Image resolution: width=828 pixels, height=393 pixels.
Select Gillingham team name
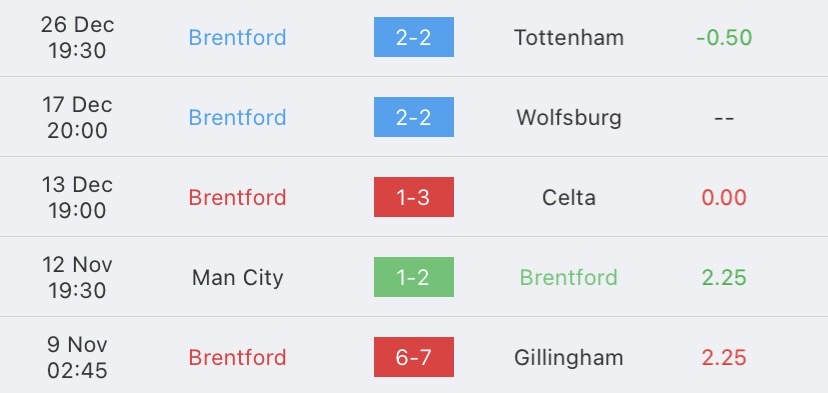569,358
